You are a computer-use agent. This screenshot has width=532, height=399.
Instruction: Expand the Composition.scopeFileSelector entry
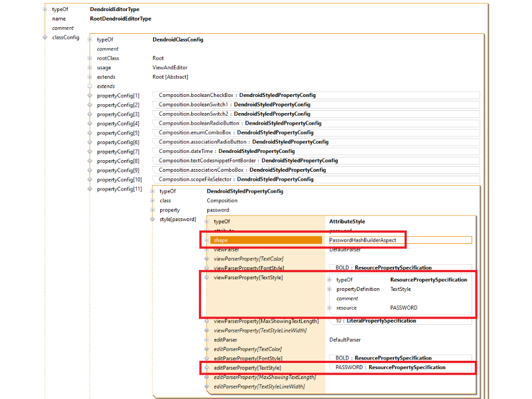(236, 180)
